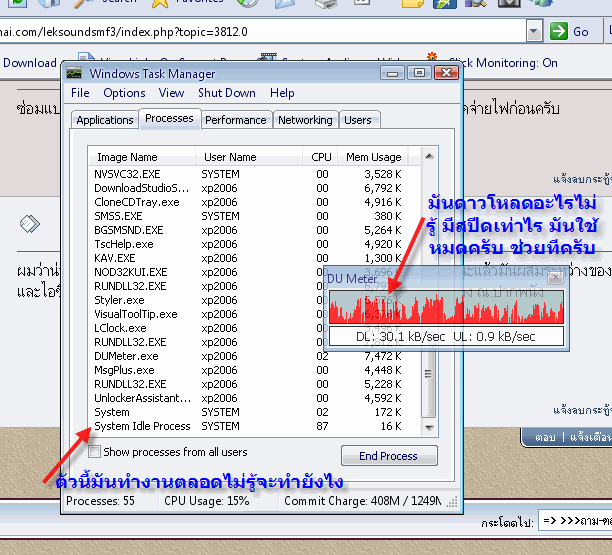Viewport: 612px width, 555px height.
Task: Select the SMSS.EXE process
Action: (254, 216)
